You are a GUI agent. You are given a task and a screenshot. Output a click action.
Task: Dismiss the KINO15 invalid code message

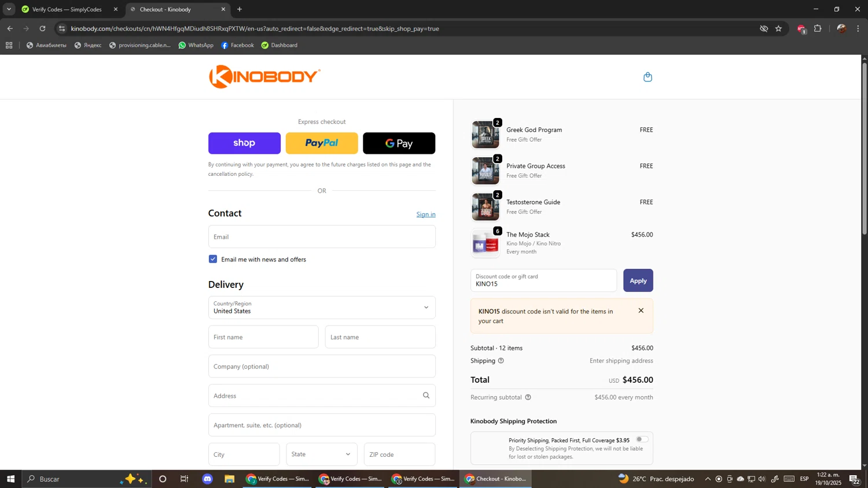[641, 310]
